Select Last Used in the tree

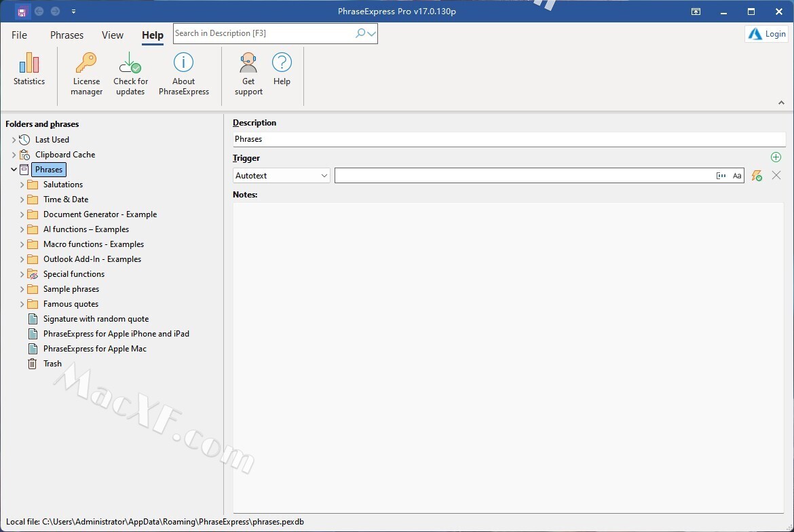tap(52, 140)
